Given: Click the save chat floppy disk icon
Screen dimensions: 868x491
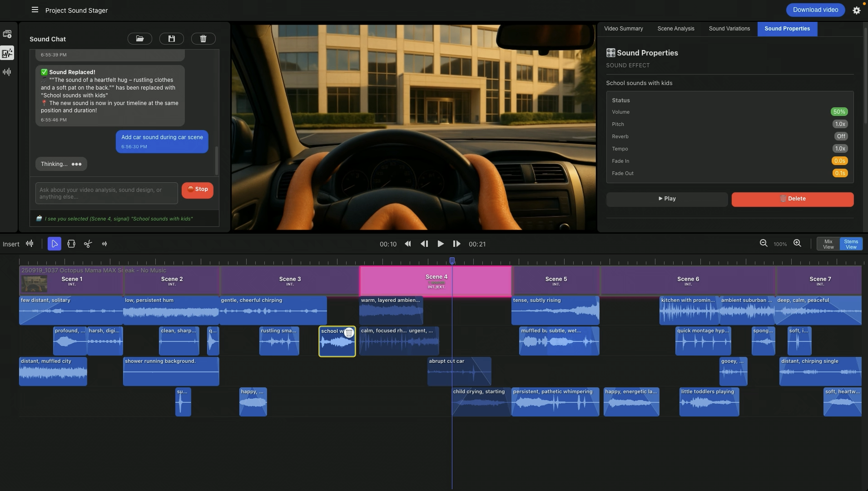Looking at the screenshot, I should click(171, 39).
